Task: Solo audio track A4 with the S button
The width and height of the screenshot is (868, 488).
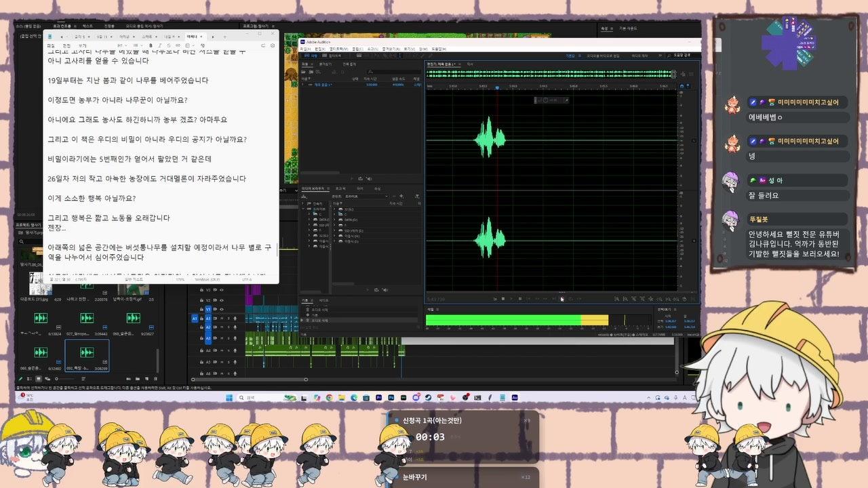Action: [x=229, y=350]
